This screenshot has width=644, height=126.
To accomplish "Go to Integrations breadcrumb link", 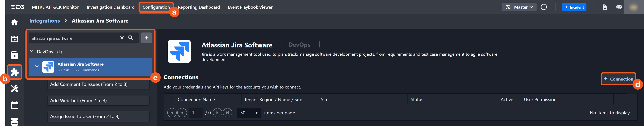I will click(45, 21).
